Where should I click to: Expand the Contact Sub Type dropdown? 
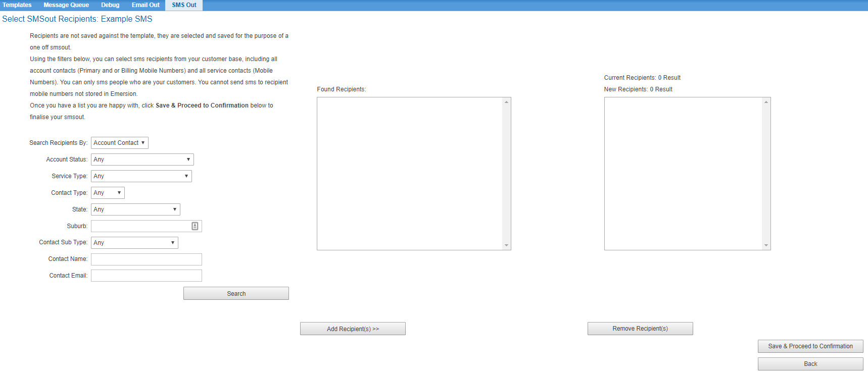134,243
